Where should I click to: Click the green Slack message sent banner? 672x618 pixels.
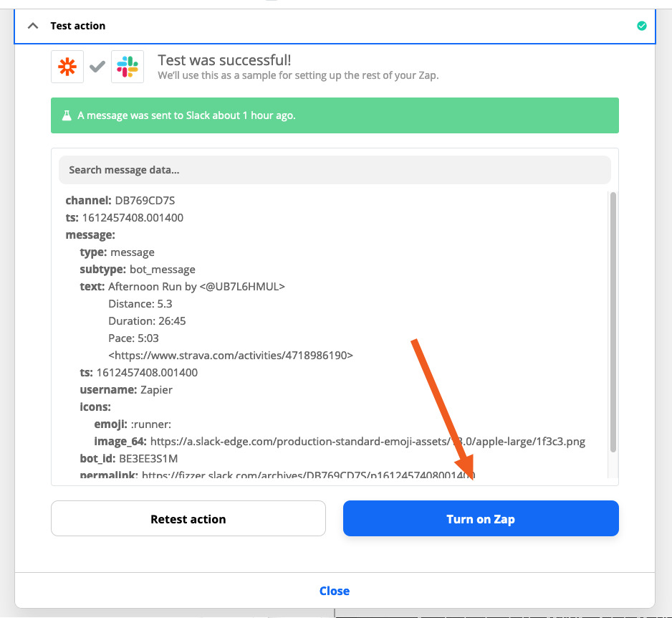point(335,115)
